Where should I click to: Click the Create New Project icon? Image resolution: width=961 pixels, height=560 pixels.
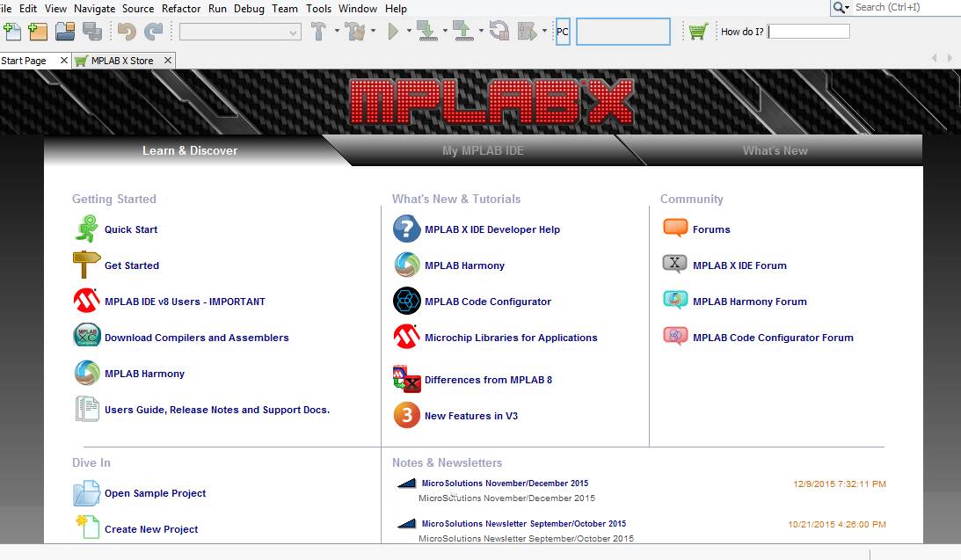click(x=87, y=527)
